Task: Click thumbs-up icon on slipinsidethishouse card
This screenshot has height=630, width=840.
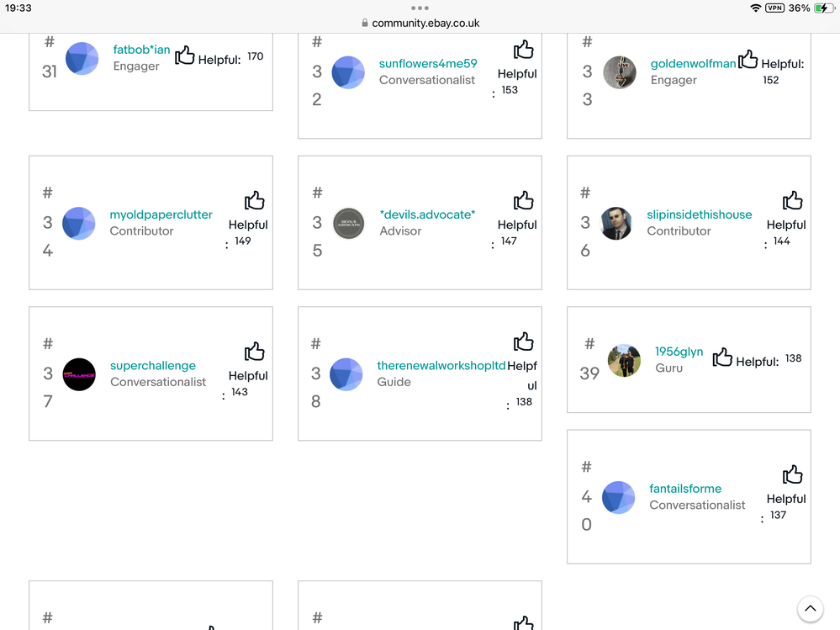Action: 793,200
